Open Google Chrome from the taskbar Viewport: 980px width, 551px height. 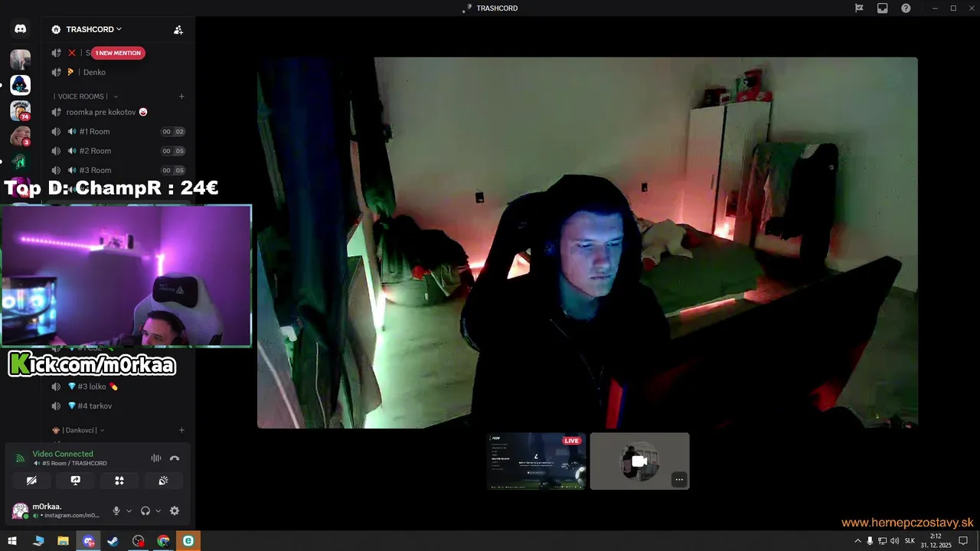click(163, 541)
